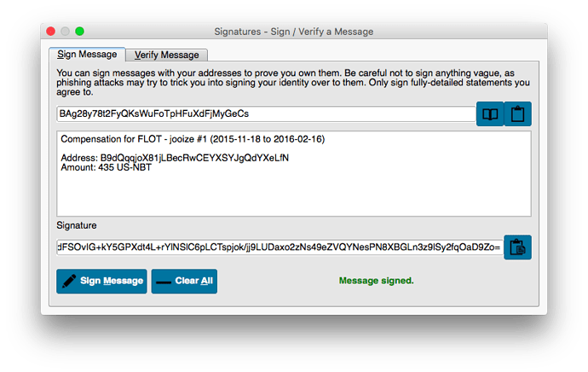Click inside the message text area
Screen dimensions: 588x372
[x=294, y=173]
